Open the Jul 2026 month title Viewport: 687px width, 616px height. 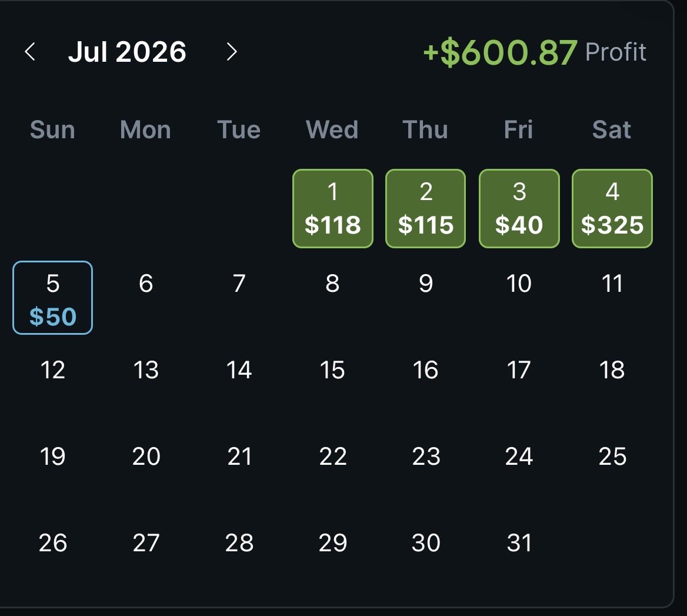pyautogui.click(x=127, y=52)
